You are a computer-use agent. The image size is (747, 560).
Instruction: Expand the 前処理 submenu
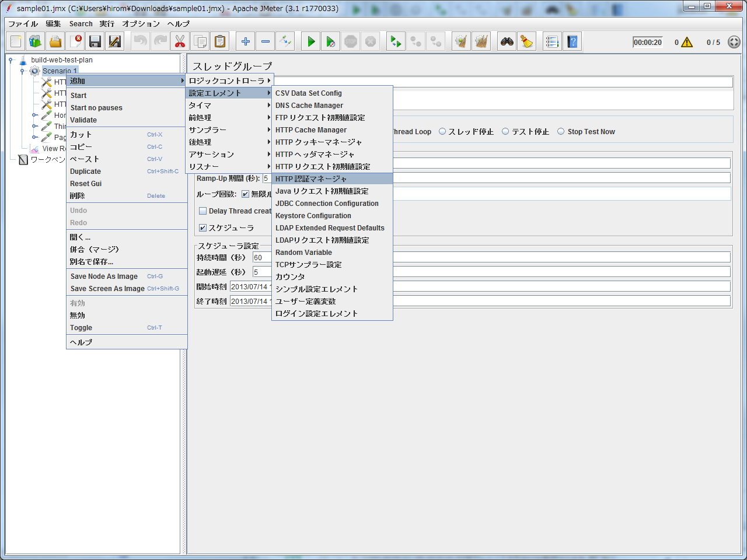pyautogui.click(x=229, y=118)
